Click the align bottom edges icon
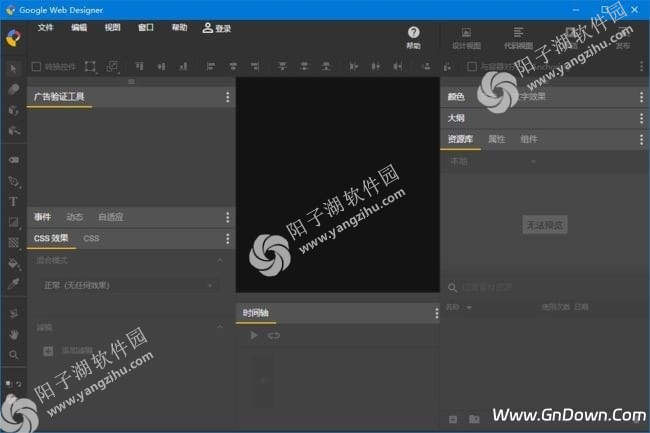Screen dimensions: 650x433 tap(183, 66)
